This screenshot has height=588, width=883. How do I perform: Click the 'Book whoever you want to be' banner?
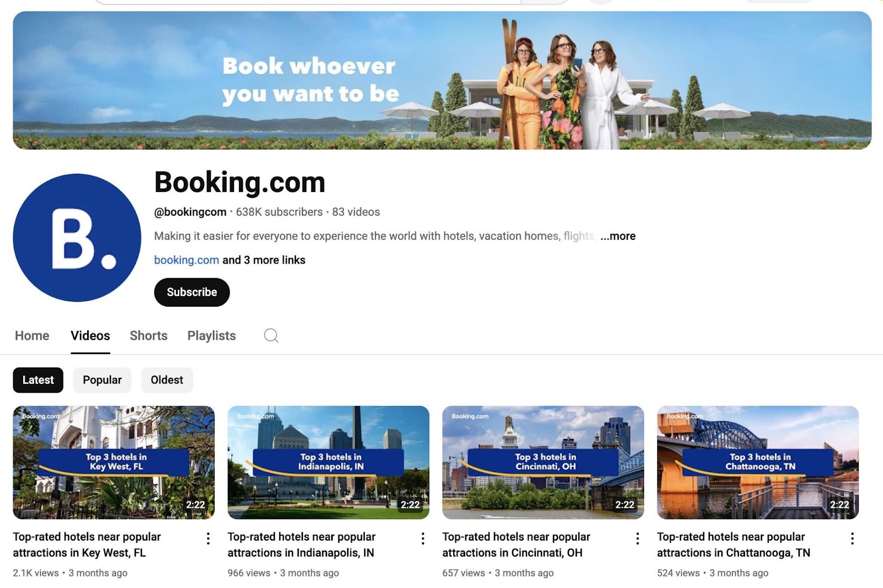[442, 81]
